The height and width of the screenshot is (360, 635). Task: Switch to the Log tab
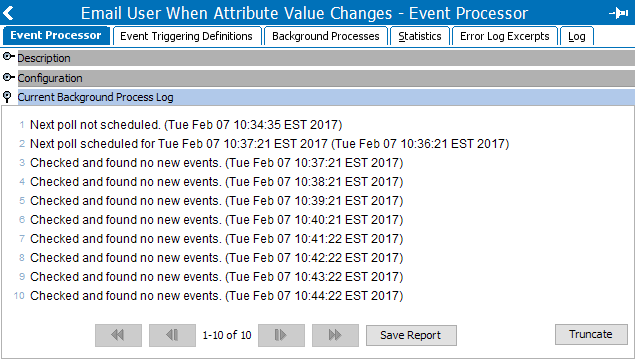coord(577,36)
